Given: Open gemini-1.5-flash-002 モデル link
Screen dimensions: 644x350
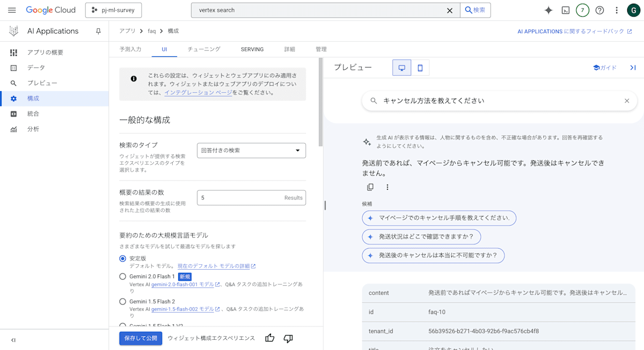Looking at the screenshot, I should click(186, 309).
